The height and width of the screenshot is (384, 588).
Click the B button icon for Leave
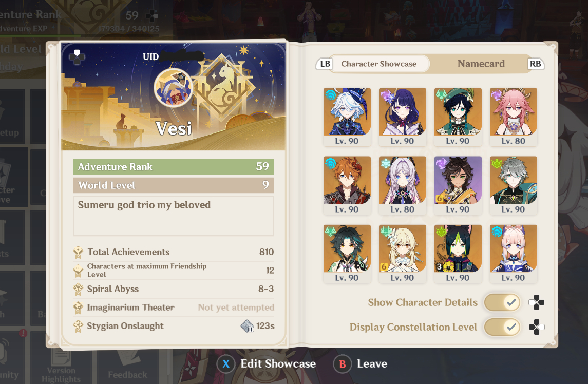[x=343, y=364]
